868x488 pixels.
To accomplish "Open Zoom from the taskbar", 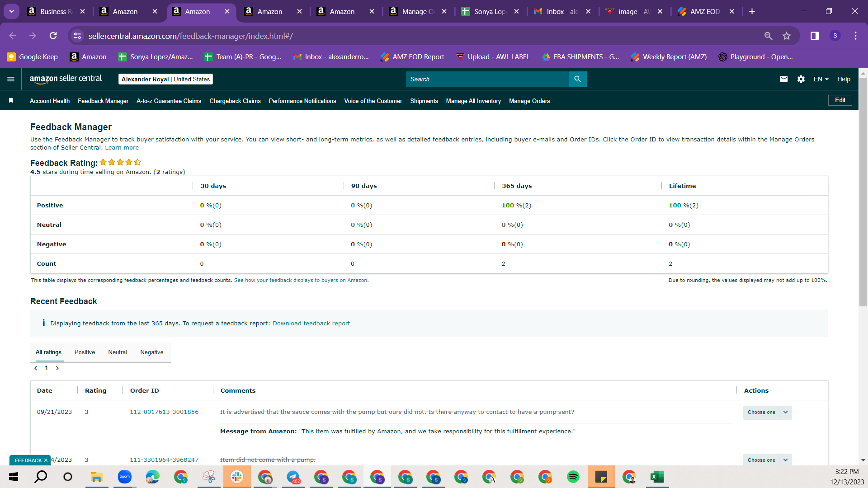I will coord(124,477).
